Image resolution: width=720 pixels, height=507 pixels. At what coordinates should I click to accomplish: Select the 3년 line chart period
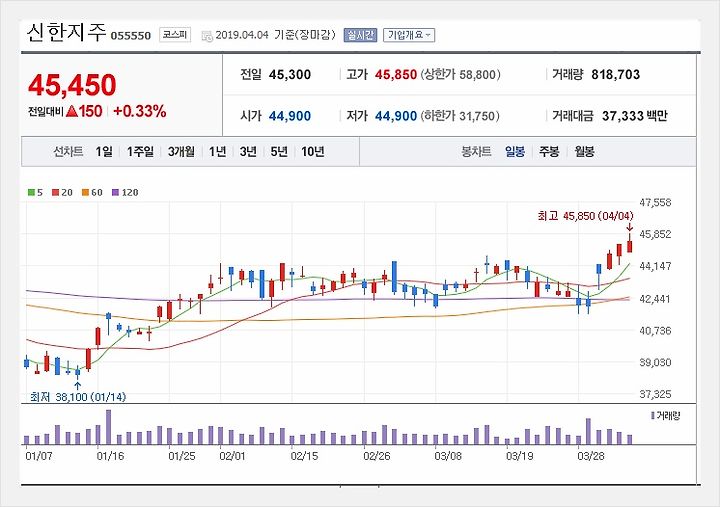tap(248, 152)
